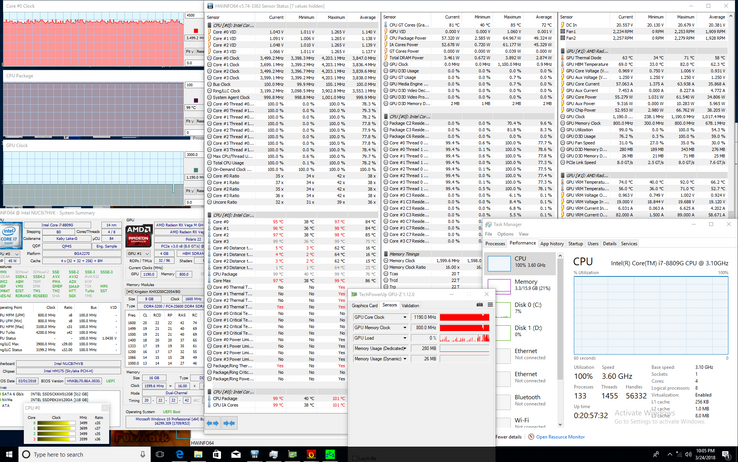Image resolution: width=738 pixels, height=462 pixels.
Task: Click Fit y in GPU Clock graph window
Action: [189, 191]
